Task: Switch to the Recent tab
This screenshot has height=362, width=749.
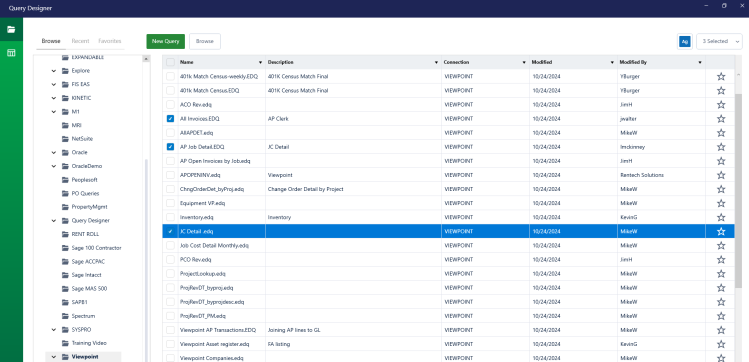Action: (80, 41)
